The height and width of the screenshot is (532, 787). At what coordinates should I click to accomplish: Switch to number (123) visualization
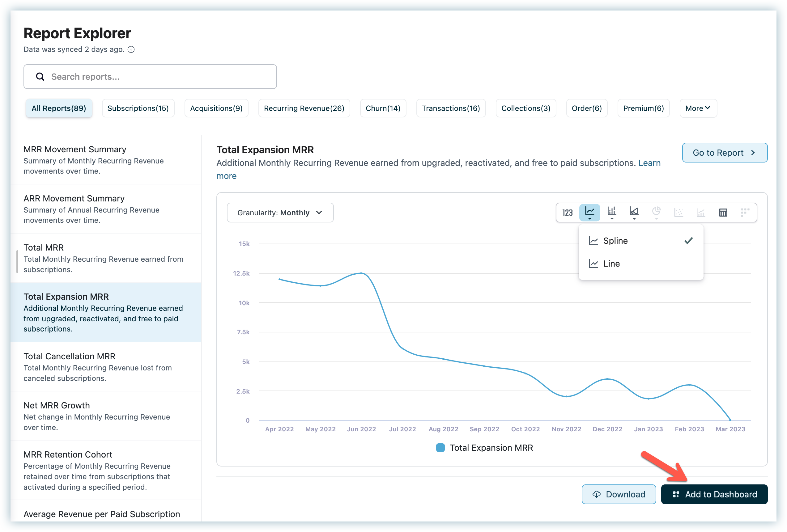pos(567,213)
